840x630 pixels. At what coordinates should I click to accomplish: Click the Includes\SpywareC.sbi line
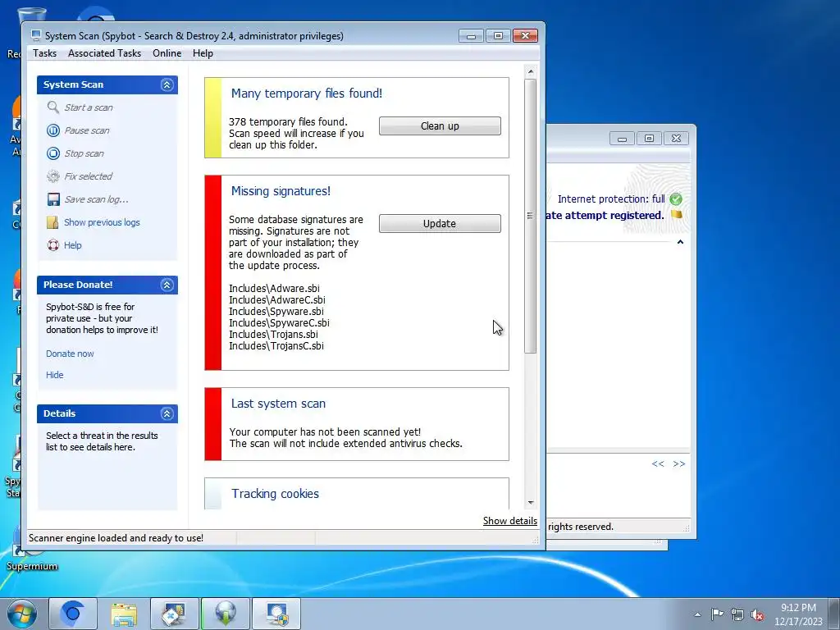coord(279,322)
